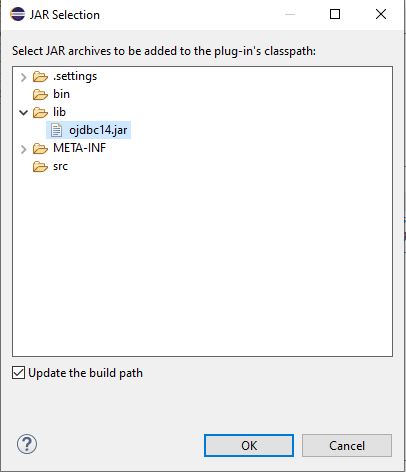Click the ojdbc14.jar file icon

pos(56,130)
